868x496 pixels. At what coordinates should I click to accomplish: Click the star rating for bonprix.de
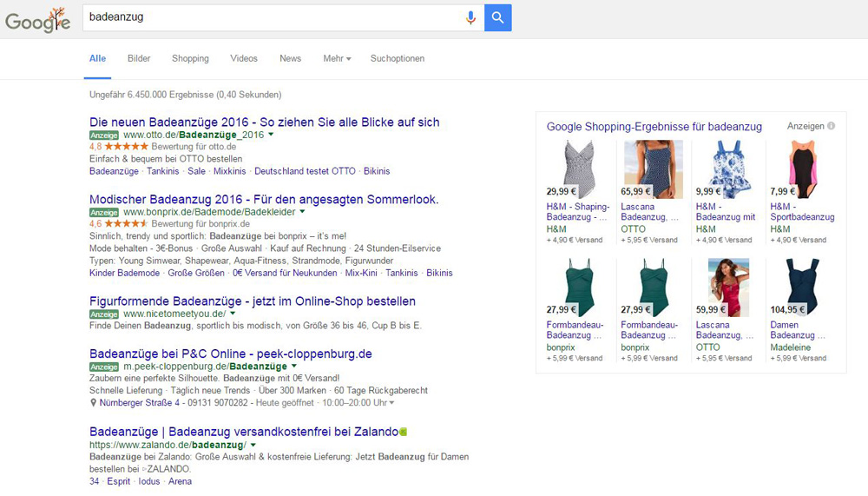126,223
